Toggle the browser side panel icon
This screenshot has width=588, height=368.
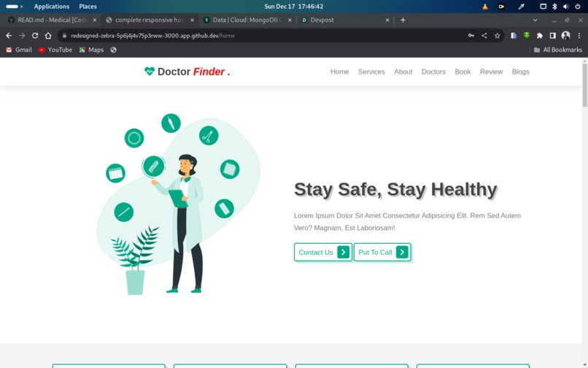[x=553, y=36]
